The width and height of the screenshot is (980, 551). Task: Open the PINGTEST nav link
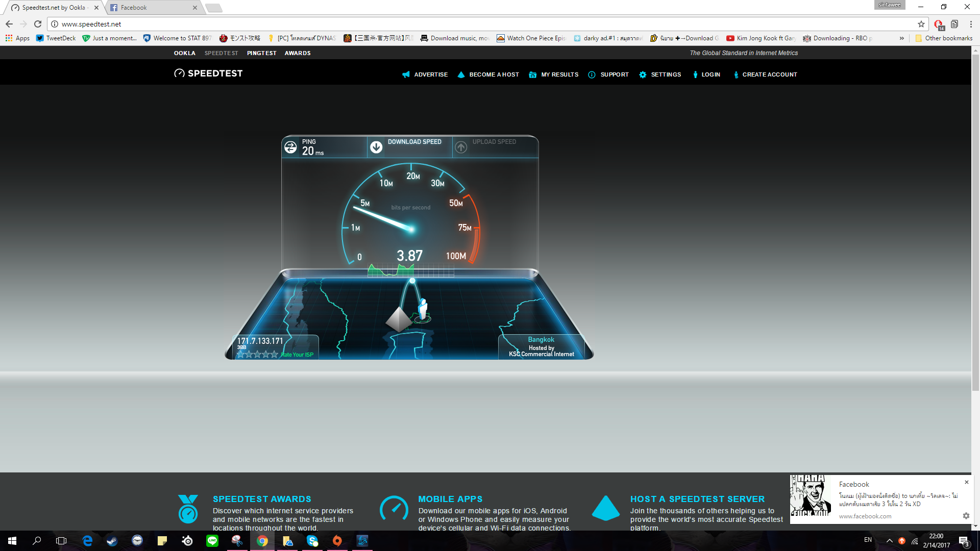coord(261,53)
